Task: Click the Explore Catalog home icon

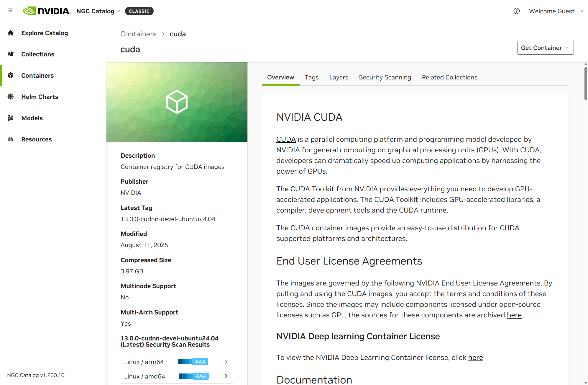Action: point(11,33)
